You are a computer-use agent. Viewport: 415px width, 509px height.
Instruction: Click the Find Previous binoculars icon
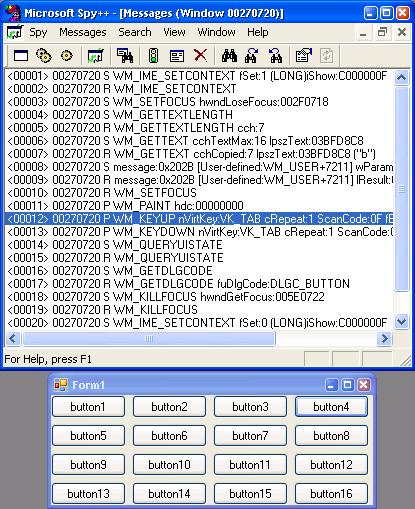click(276, 55)
